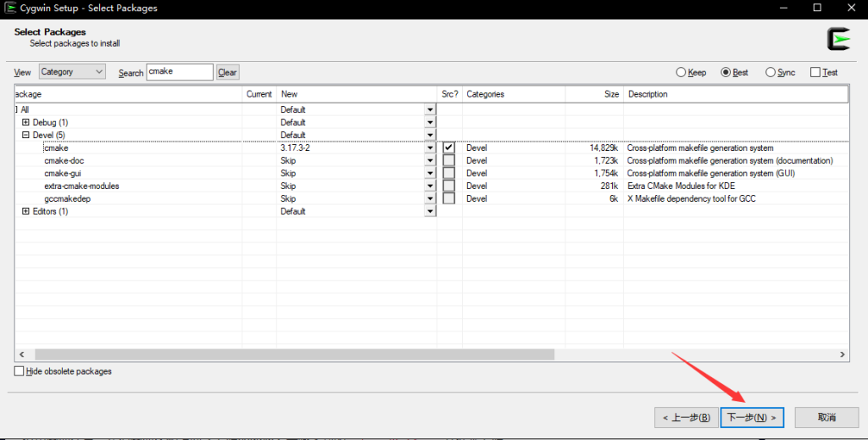Open the version dropdown for cmake 3.17.3-2
Viewport: 868px width, 440px height.
(430, 148)
